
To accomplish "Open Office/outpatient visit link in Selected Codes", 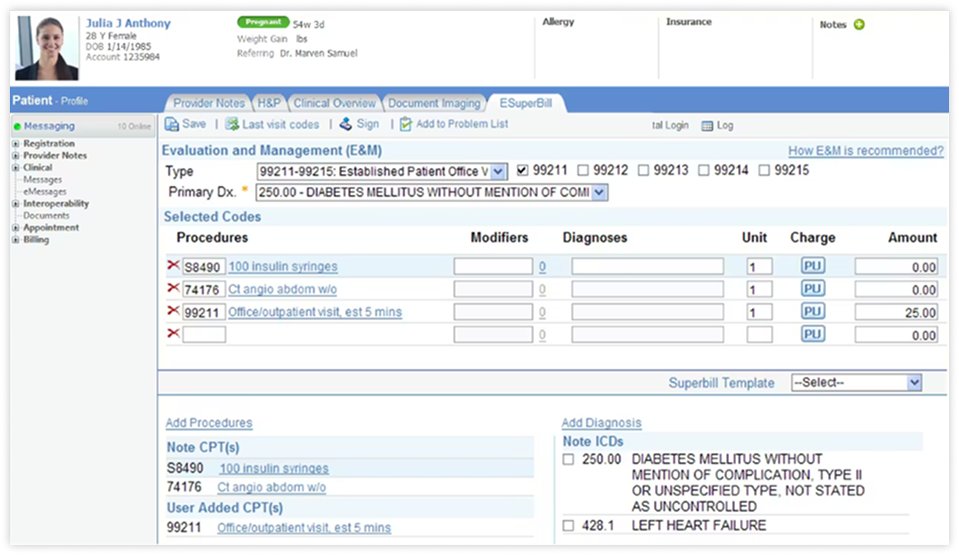I will 315,312.
